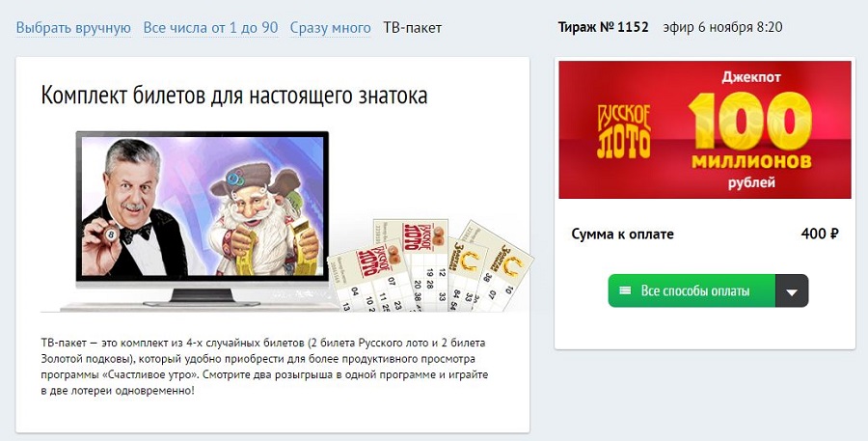The width and height of the screenshot is (868, 441).
Task: Click the 400 ₽ total amount
Action: click(820, 234)
